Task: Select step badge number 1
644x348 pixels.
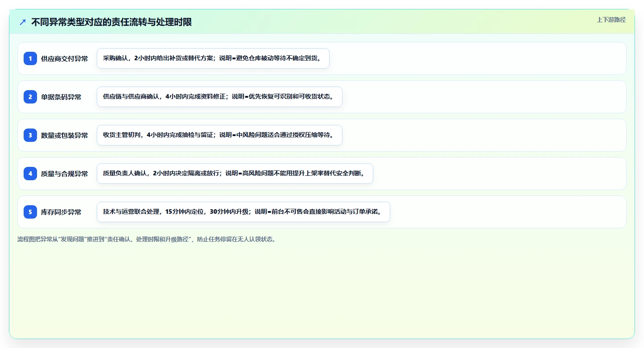Action: coord(30,58)
